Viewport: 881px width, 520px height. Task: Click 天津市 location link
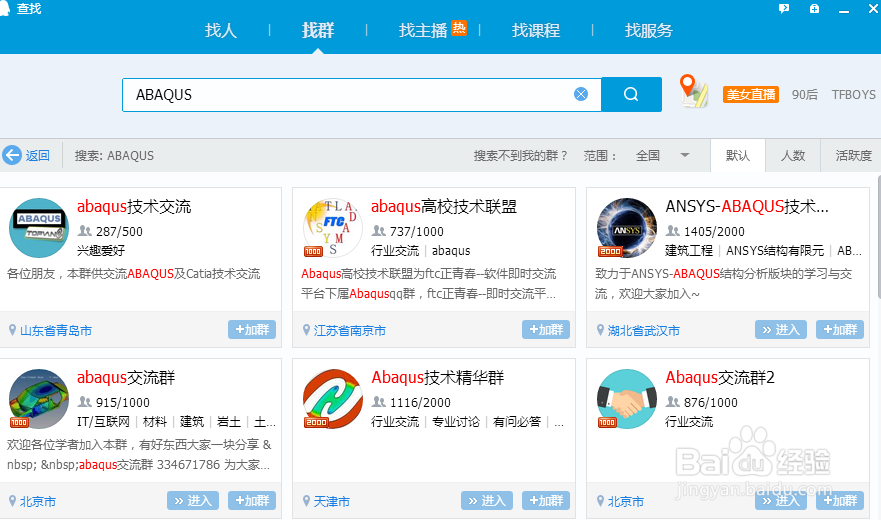coord(332,501)
